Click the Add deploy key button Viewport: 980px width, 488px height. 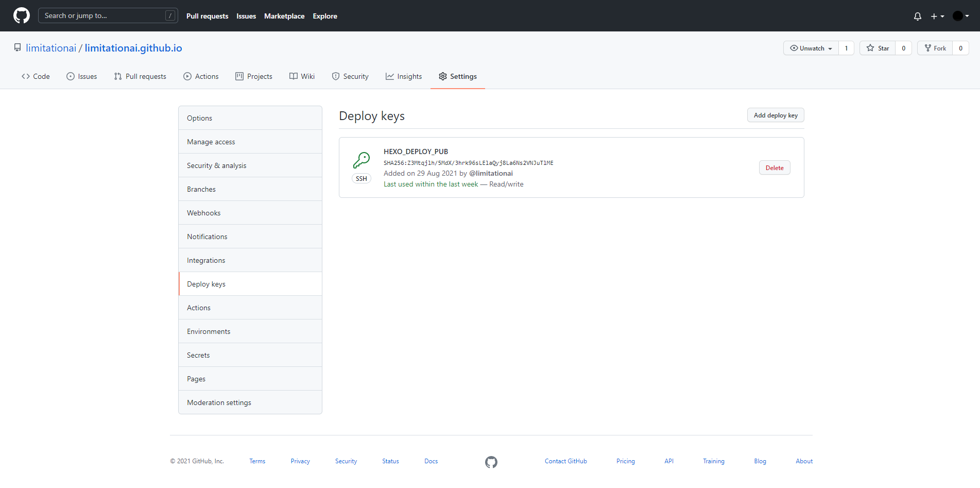[x=776, y=115]
